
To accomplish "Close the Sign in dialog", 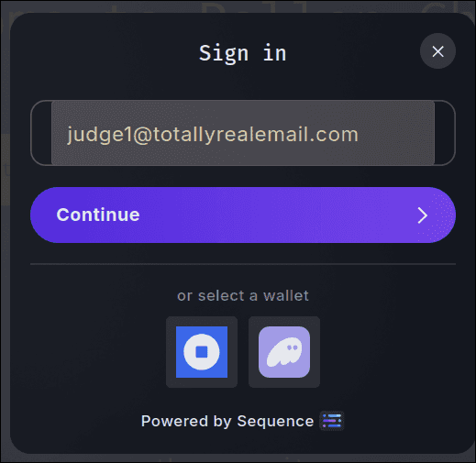I will [x=437, y=51].
